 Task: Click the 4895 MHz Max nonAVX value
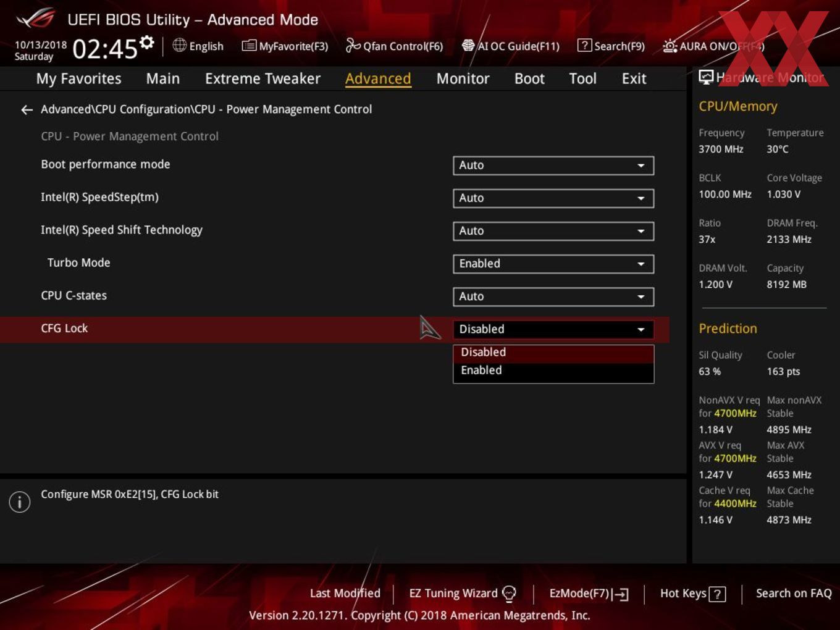(789, 430)
